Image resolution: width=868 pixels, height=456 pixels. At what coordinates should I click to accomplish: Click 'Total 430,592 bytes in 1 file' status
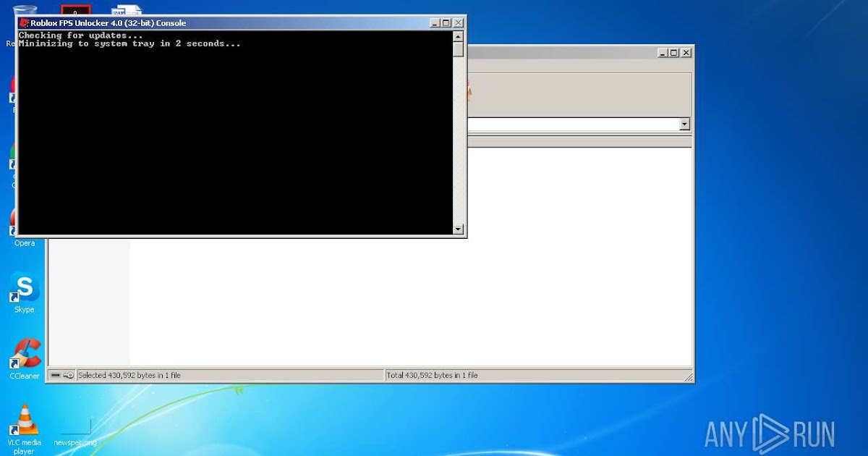433,375
